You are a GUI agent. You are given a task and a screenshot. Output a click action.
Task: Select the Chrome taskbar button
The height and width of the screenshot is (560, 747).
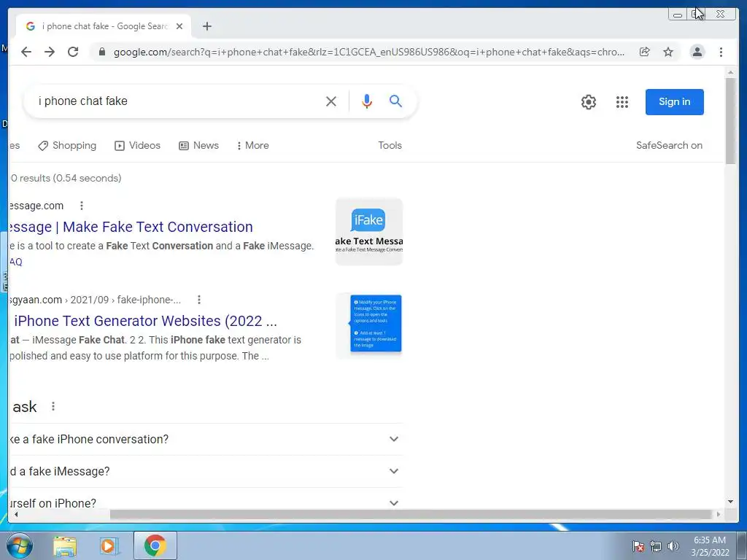155,545
